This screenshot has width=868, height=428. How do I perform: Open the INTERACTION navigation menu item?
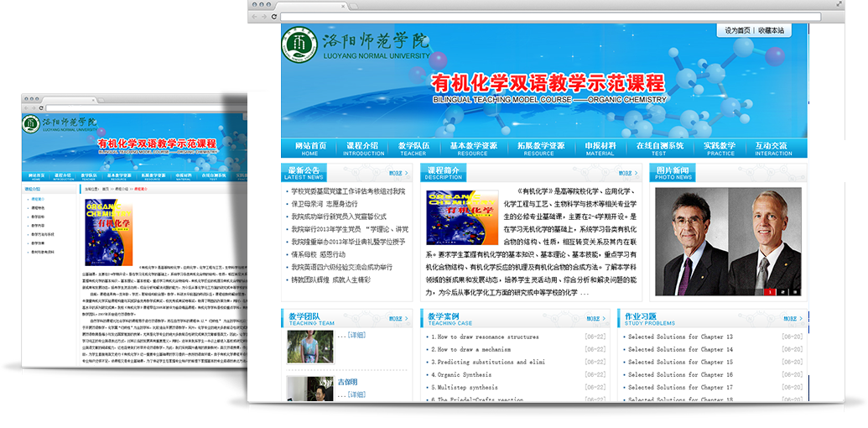772,149
